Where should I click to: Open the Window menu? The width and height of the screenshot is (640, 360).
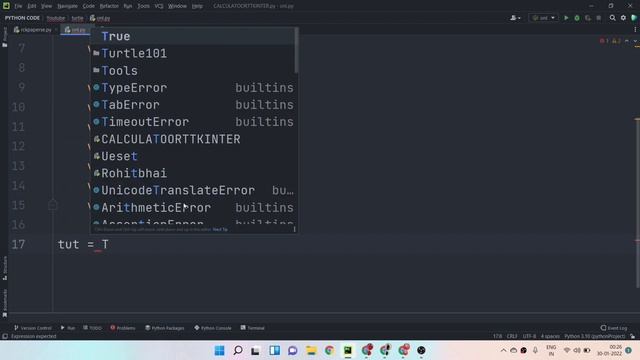177,6
